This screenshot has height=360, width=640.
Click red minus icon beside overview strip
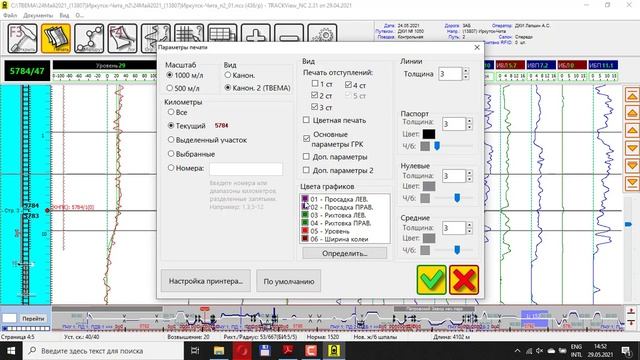pos(631,322)
